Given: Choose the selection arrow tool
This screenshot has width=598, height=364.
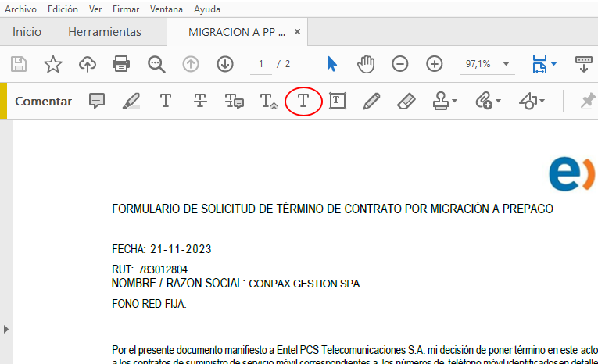Looking at the screenshot, I should coord(331,64).
